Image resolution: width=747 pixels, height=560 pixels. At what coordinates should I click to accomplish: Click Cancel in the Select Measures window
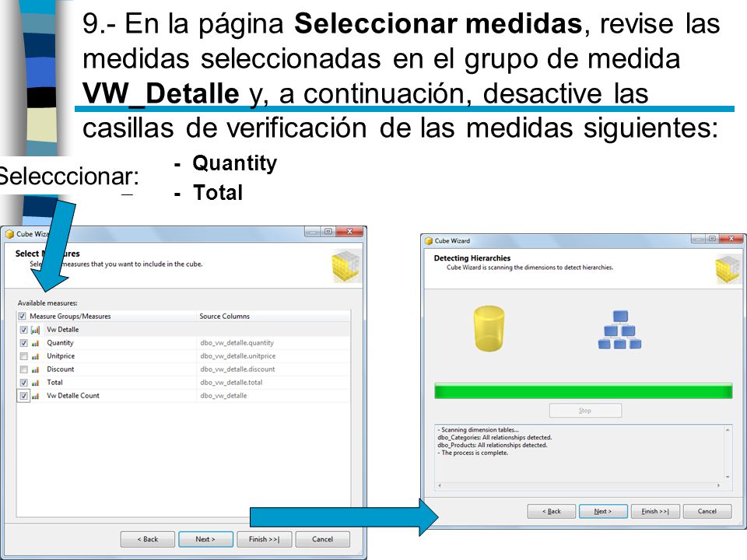click(322, 539)
